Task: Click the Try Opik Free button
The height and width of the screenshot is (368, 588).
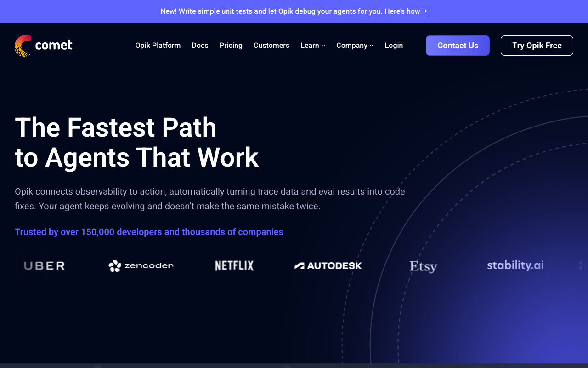Action: point(537,46)
